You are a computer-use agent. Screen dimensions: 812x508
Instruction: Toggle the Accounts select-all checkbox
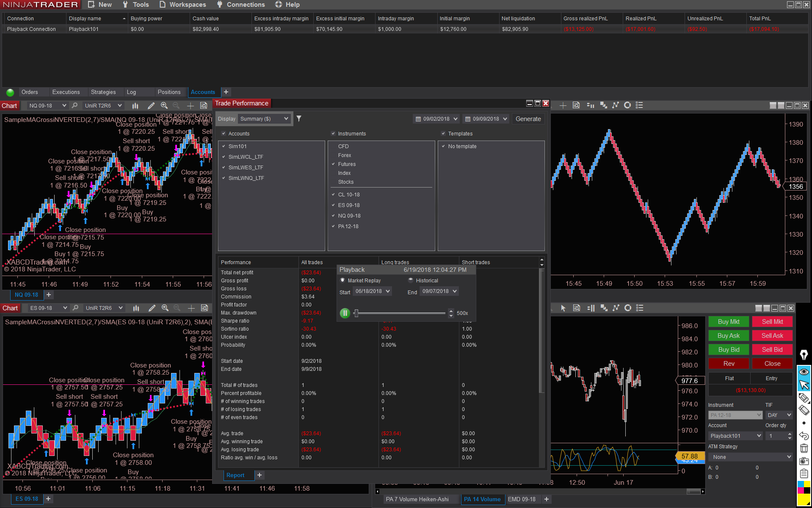pyautogui.click(x=224, y=133)
